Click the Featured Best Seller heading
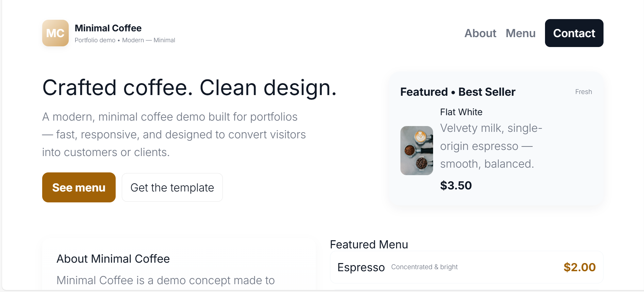 tap(457, 92)
